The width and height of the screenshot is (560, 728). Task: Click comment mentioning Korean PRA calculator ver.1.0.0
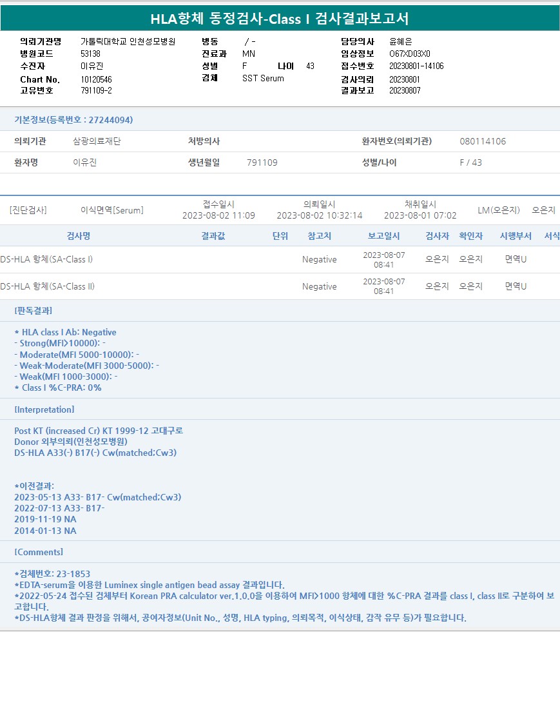coord(284,601)
